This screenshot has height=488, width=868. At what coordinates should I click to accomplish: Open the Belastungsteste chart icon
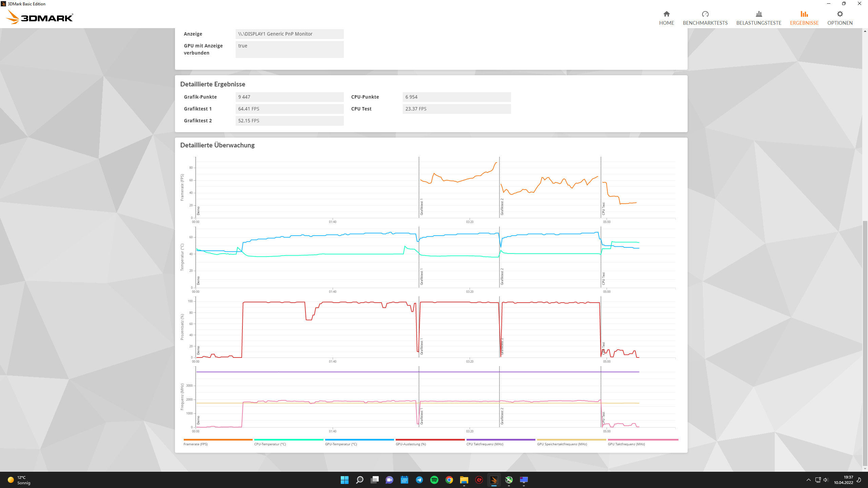pyautogui.click(x=758, y=14)
